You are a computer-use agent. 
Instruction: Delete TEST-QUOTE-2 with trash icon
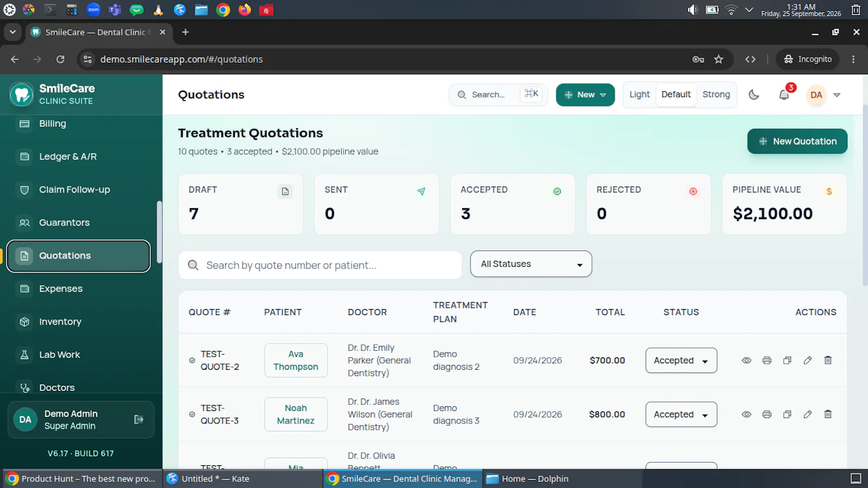(x=828, y=361)
